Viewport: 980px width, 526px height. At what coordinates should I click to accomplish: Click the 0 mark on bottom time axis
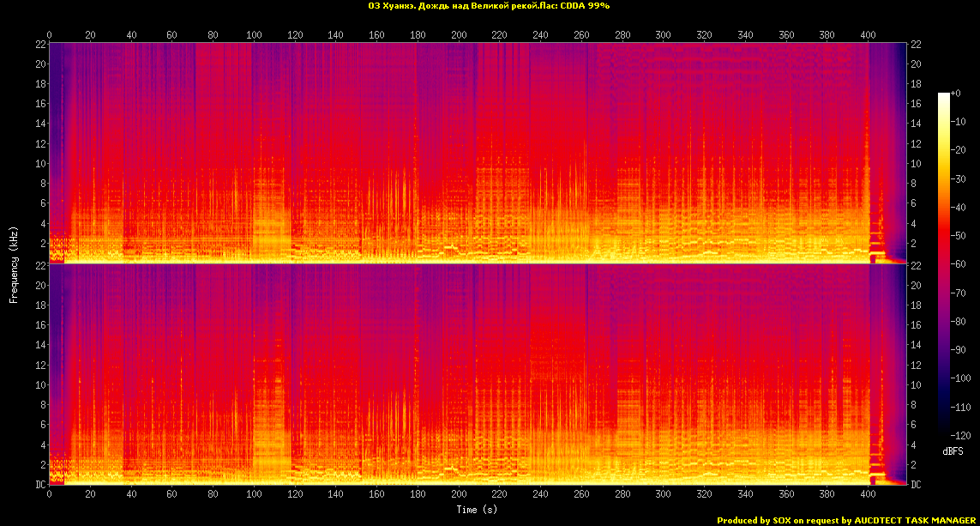[x=50, y=495]
